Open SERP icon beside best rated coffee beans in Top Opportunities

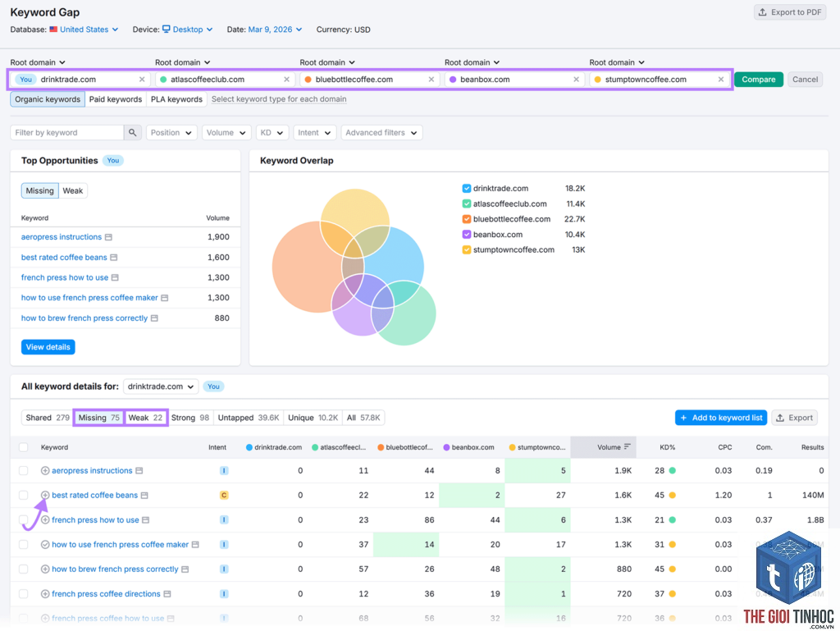click(113, 258)
